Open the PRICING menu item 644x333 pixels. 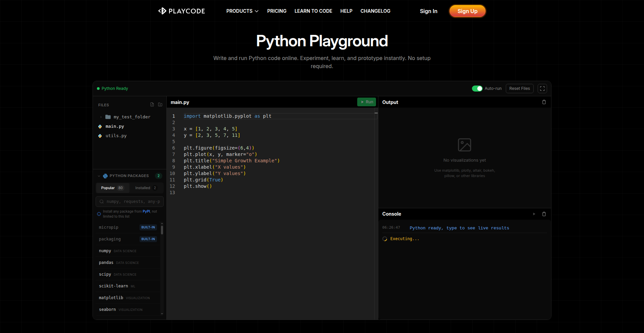point(276,11)
